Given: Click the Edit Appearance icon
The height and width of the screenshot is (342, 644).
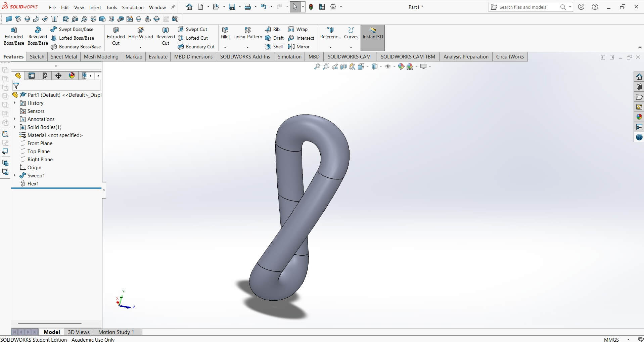Looking at the screenshot, I should pyautogui.click(x=401, y=67).
